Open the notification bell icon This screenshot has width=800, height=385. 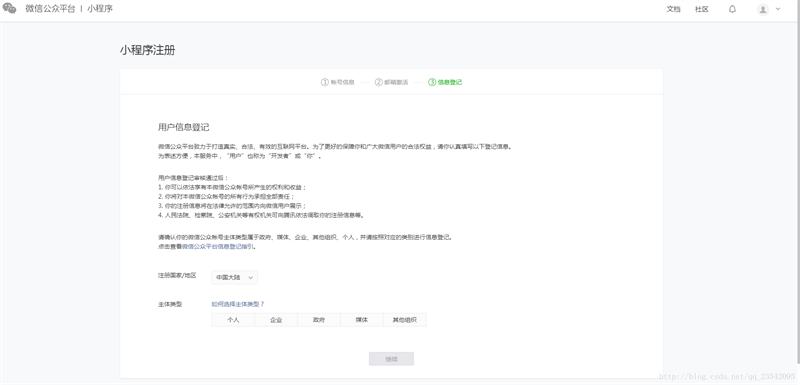(x=732, y=9)
